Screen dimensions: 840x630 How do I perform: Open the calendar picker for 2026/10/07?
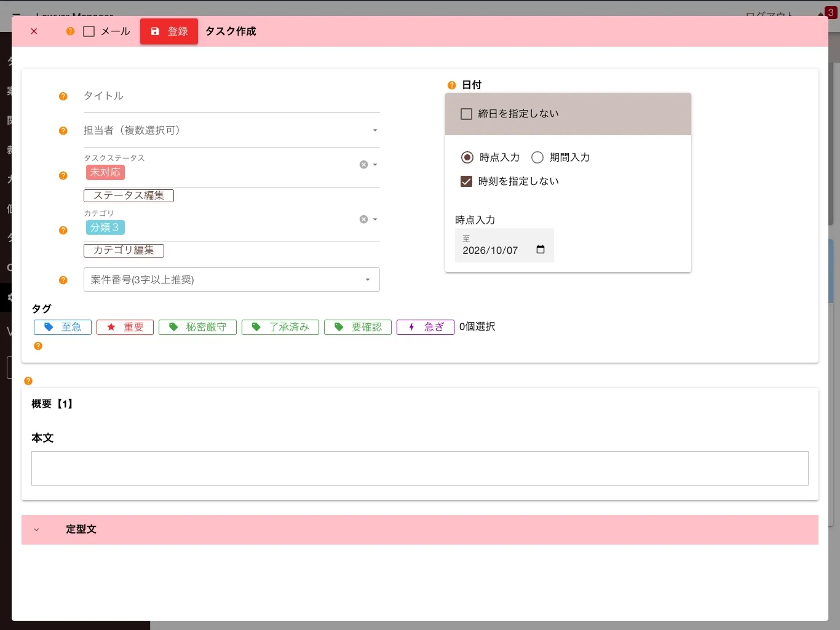(541, 250)
